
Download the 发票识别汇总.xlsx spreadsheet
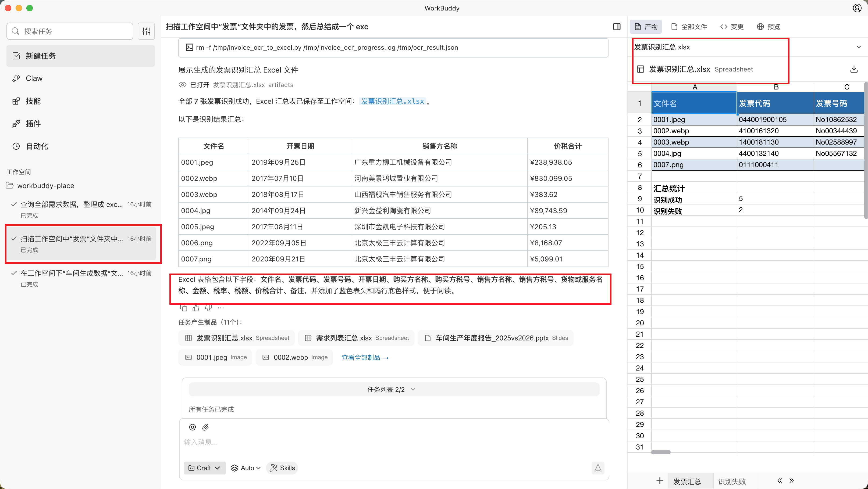(854, 69)
